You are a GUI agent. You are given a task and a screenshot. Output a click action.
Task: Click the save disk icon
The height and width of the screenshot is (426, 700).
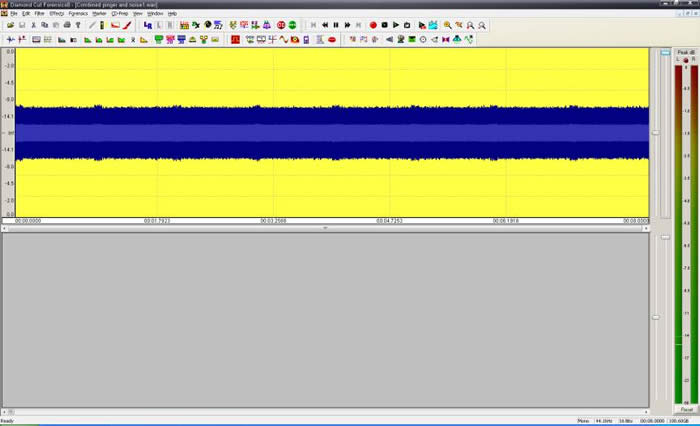click(22, 25)
